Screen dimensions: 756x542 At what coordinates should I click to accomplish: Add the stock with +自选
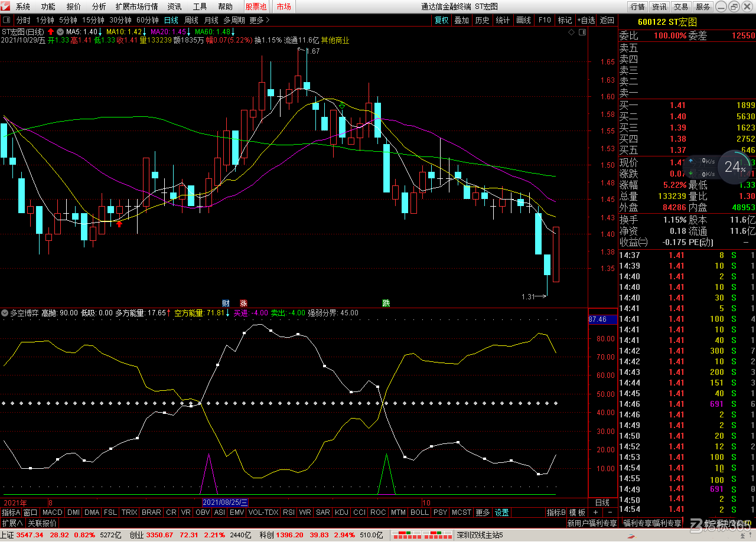(x=586, y=20)
